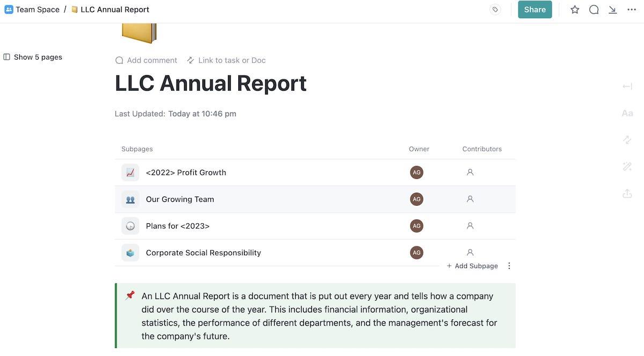Viewport: 644px width, 356px height.
Task: Expand the Show 5 pages sidebar
Action: click(x=33, y=57)
